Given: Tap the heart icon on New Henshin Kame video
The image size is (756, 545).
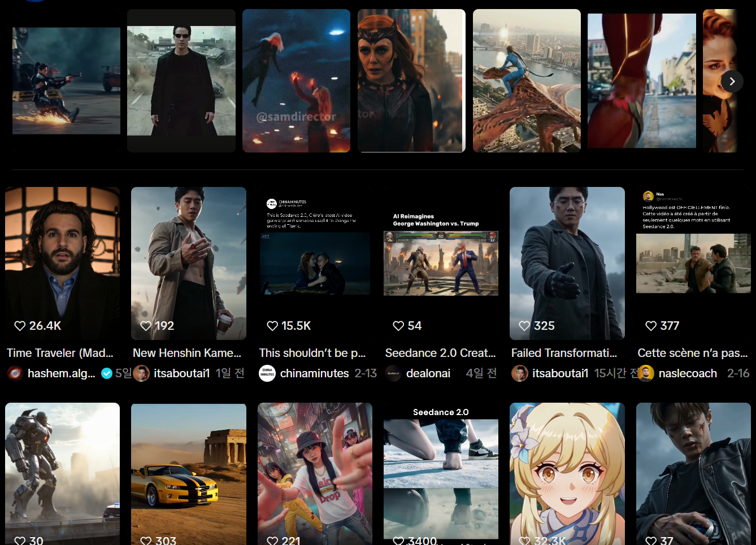Looking at the screenshot, I should pos(146,326).
